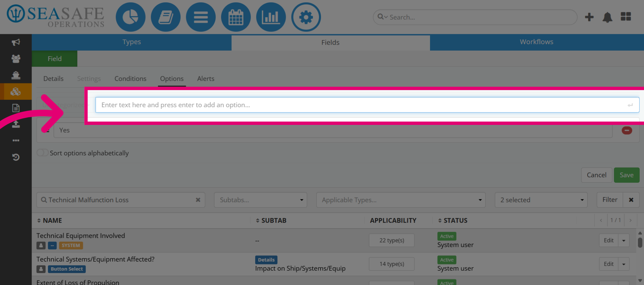Viewport: 644px width, 285px height.
Task: Open the 2 selected status dropdown
Action: point(541,200)
